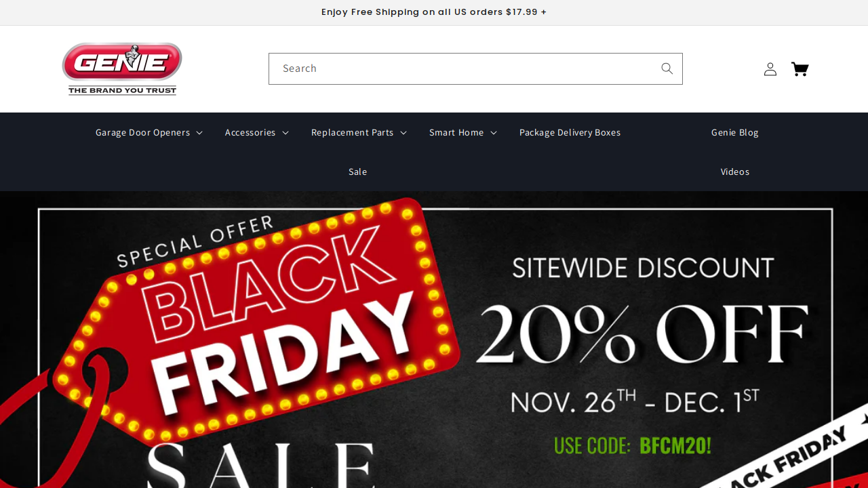Screen dimensions: 868x488
Task: Visit the Videos link
Action: [735, 171]
